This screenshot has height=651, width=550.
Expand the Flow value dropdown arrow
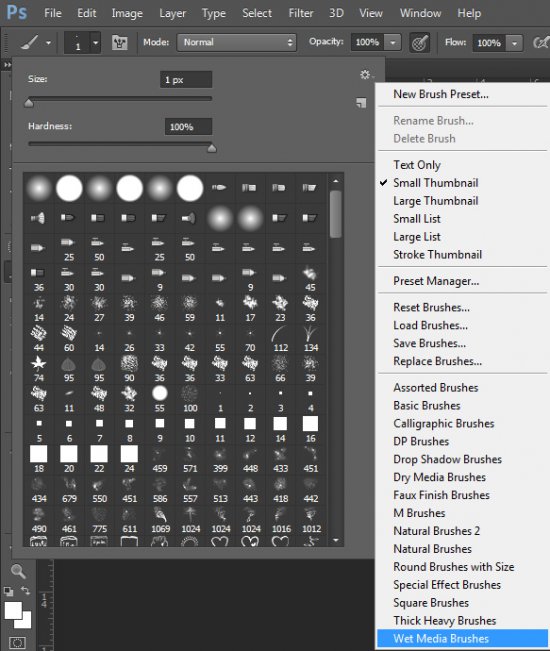514,43
